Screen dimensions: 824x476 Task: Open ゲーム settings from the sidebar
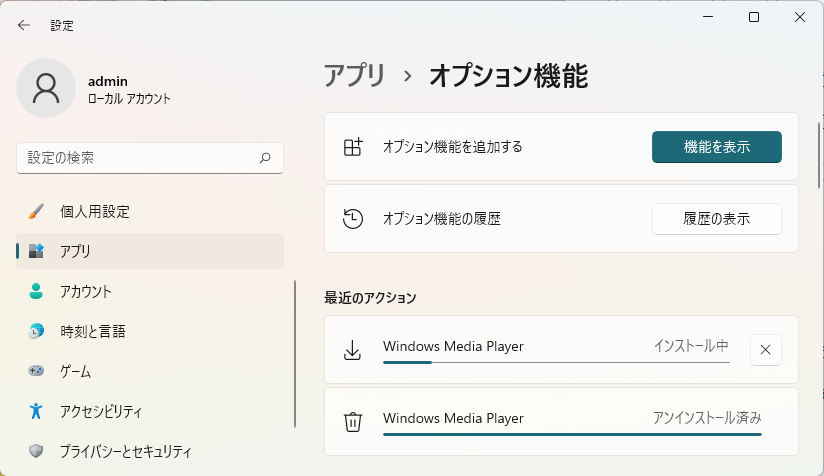[150, 371]
